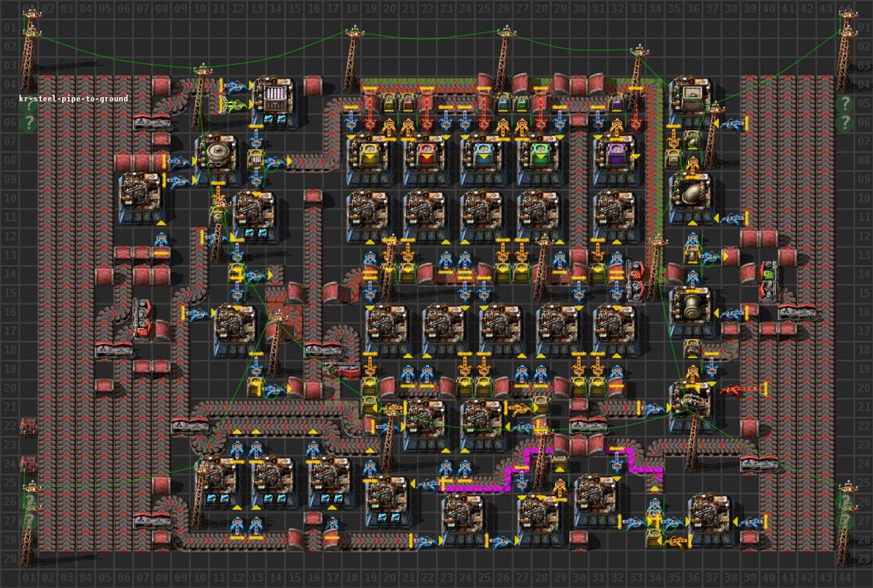
Task: Open the assembler with the metal dome recipe
Action: (692, 198)
